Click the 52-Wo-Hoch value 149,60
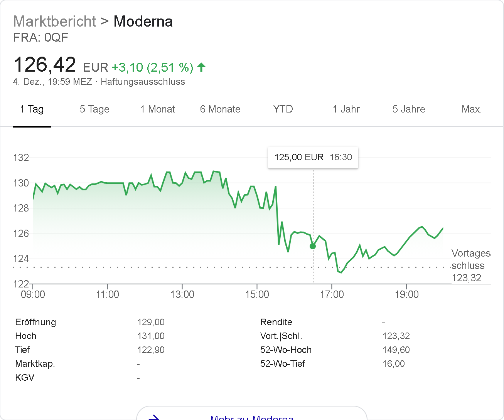The image size is (504, 420). click(396, 350)
